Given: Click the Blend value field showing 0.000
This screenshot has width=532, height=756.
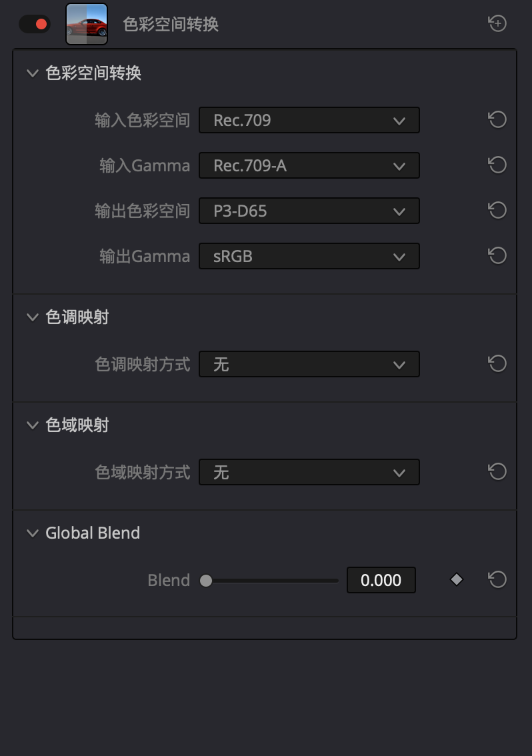Looking at the screenshot, I should [381, 580].
